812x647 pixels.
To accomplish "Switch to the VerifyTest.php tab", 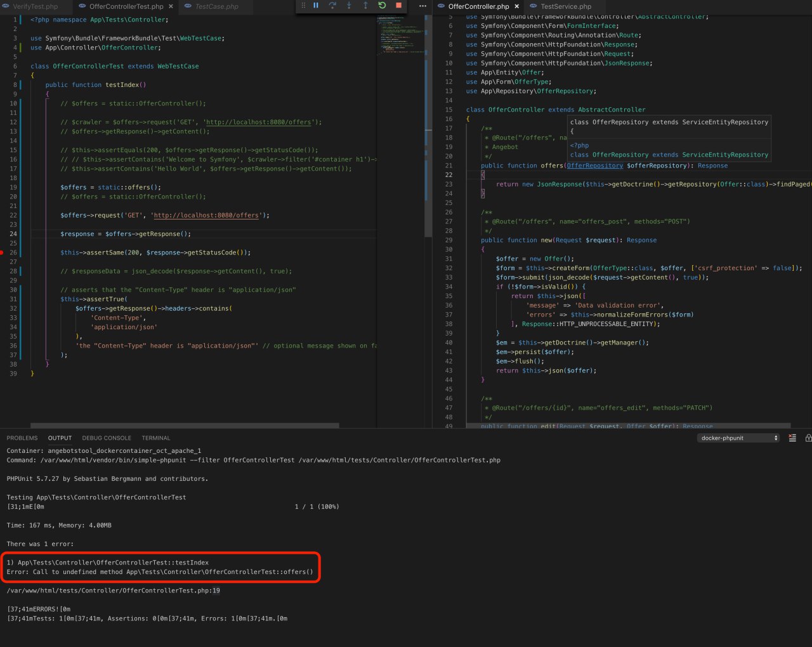I will click(36, 6).
